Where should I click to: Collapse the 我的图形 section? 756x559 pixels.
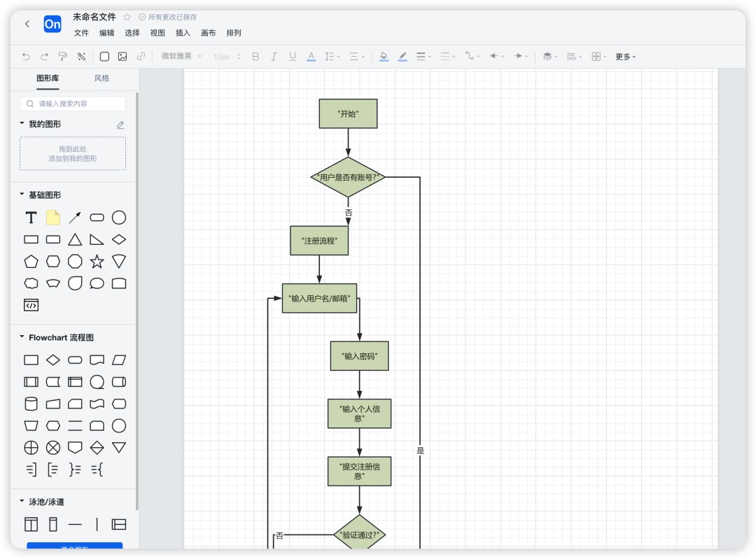click(22, 123)
